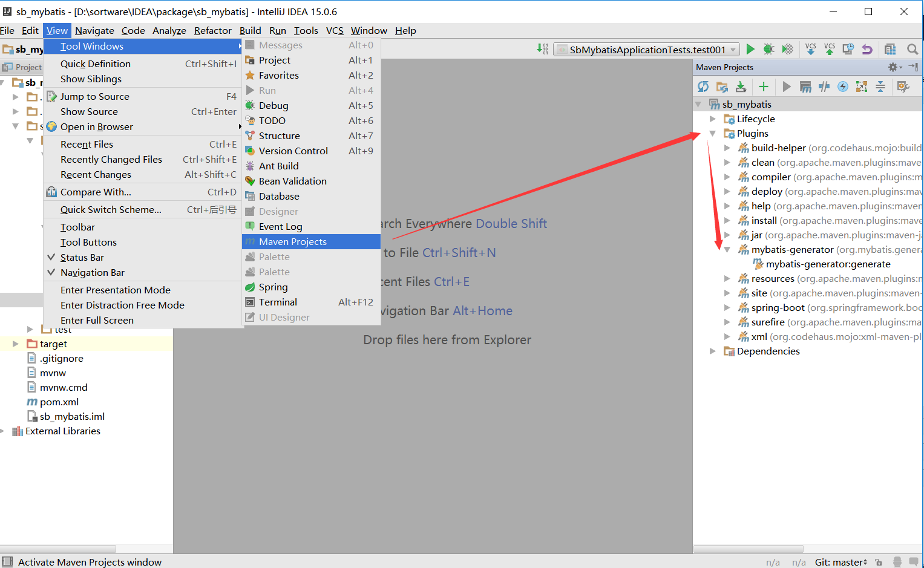Commit changes to VCS
This screenshot has height=568, width=924.
click(830, 49)
